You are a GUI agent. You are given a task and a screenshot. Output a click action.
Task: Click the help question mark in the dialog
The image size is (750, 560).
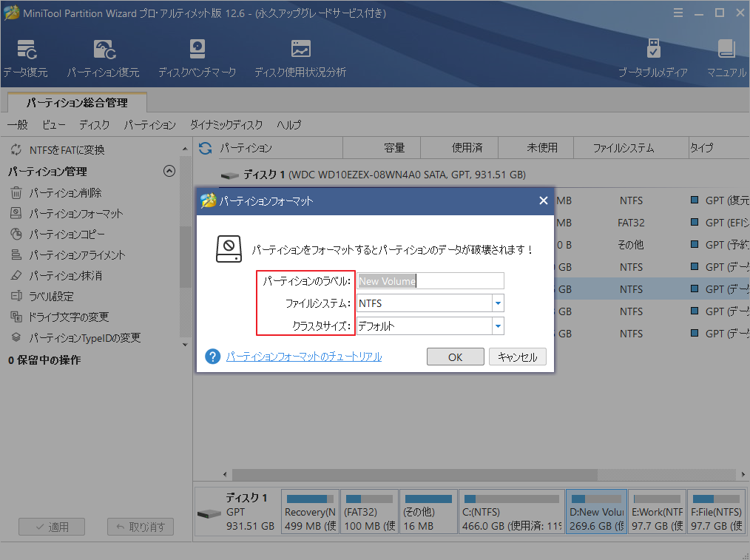(x=212, y=357)
